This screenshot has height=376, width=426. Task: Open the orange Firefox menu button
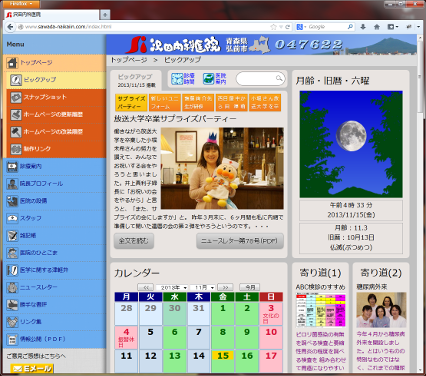tap(21, 4)
